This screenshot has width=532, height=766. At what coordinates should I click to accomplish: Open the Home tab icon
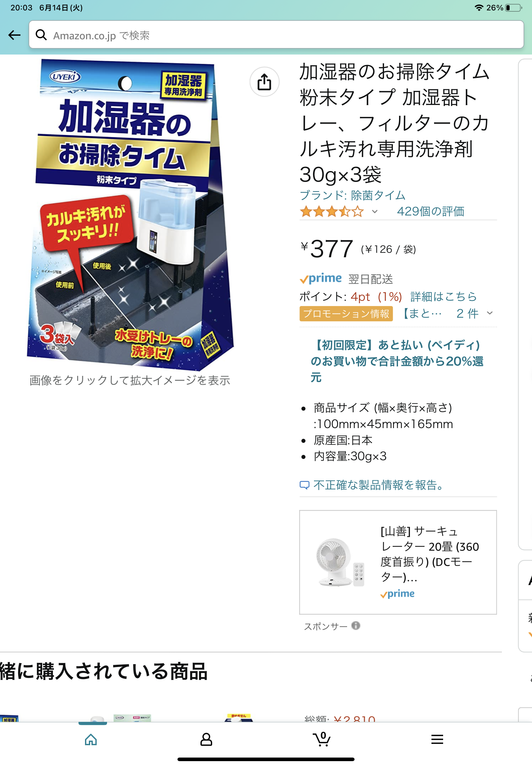[x=91, y=739]
